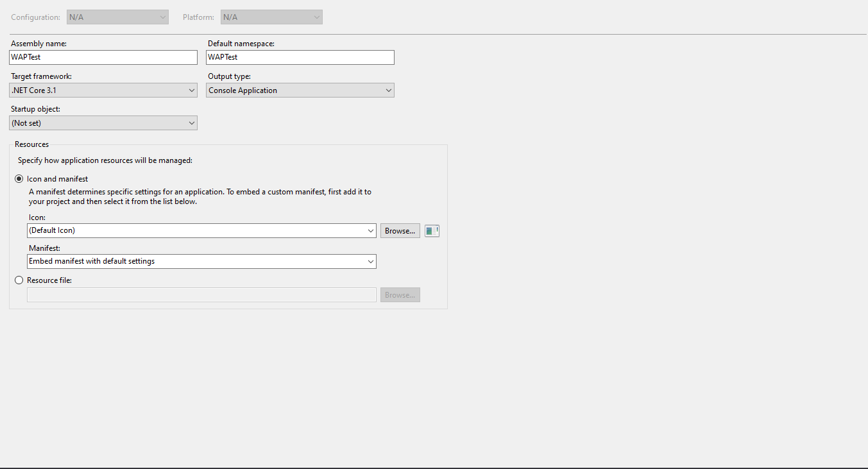Image resolution: width=868 pixels, height=469 pixels.
Task: Open the Manifest dropdown
Action: coord(371,261)
